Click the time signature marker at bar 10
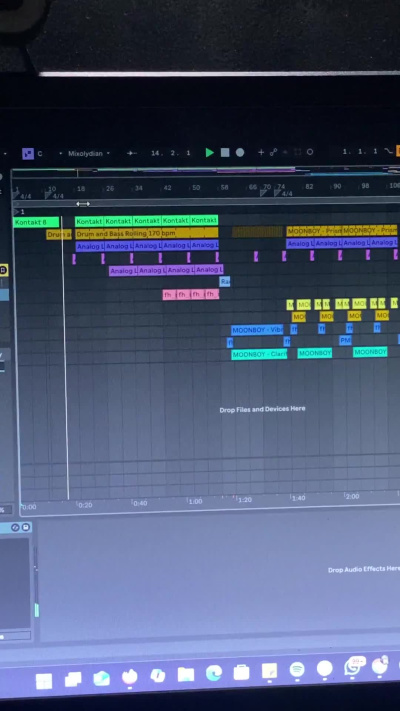Viewport: 400px width, 711px height. [x=49, y=195]
